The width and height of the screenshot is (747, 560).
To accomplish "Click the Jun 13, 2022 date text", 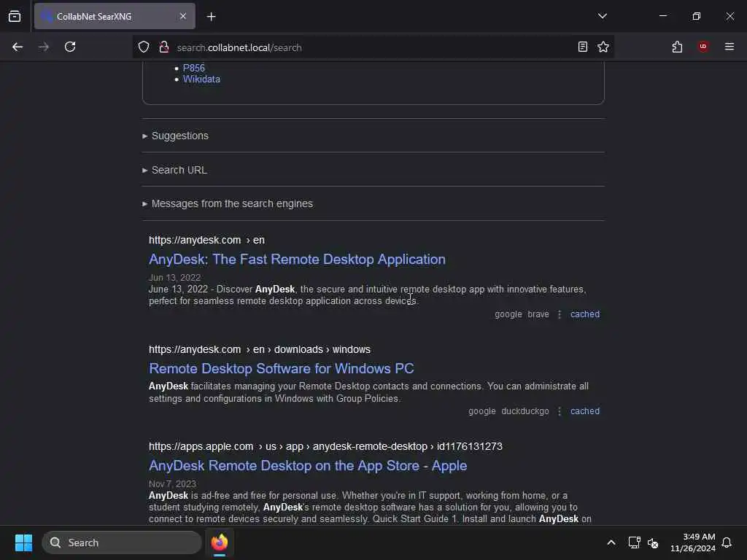I will click(x=174, y=278).
